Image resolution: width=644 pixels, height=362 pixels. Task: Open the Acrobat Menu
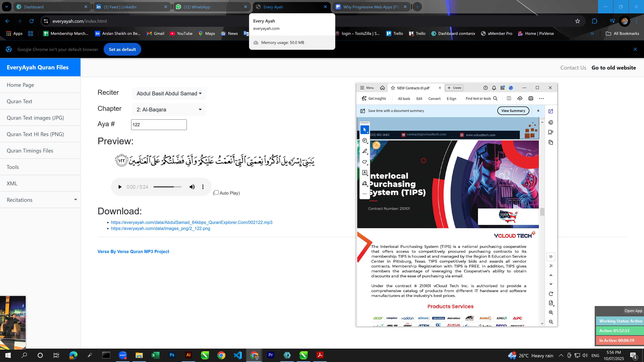[367, 88]
